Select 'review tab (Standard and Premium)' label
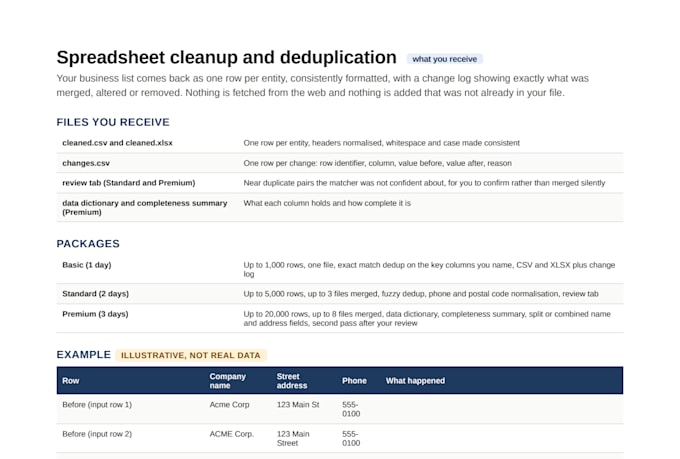This screenshot has height=459, width=680. click(x=128, y=183)
